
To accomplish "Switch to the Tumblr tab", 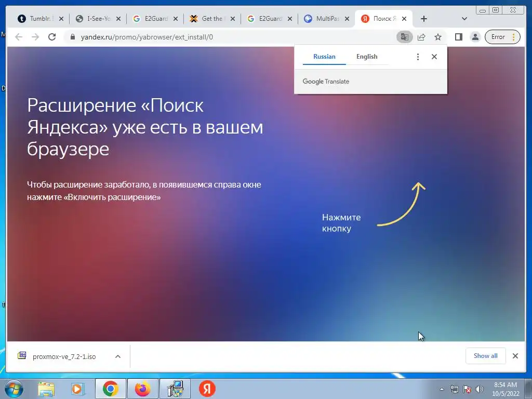I will [x=36, y=19].
